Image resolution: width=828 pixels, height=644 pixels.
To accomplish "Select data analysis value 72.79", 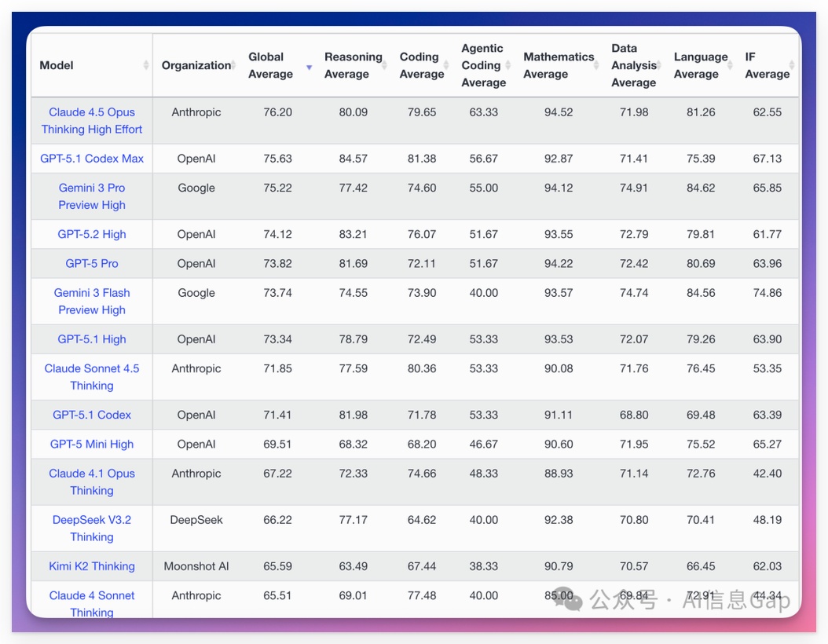I will (x=634, y=234).
